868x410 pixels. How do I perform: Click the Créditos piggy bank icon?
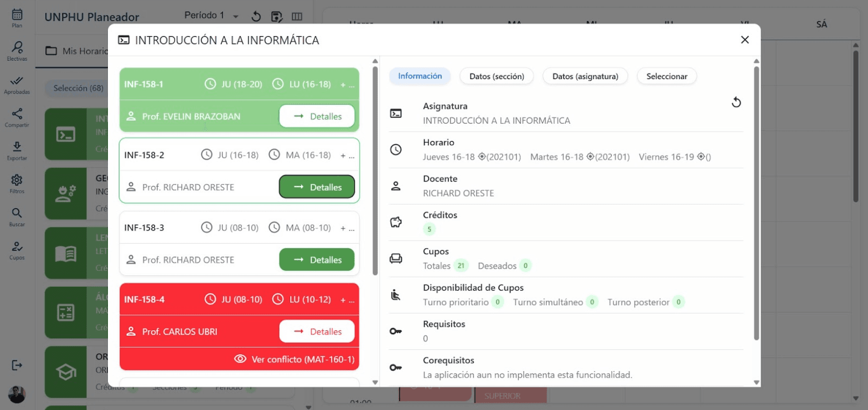point(396,222)
